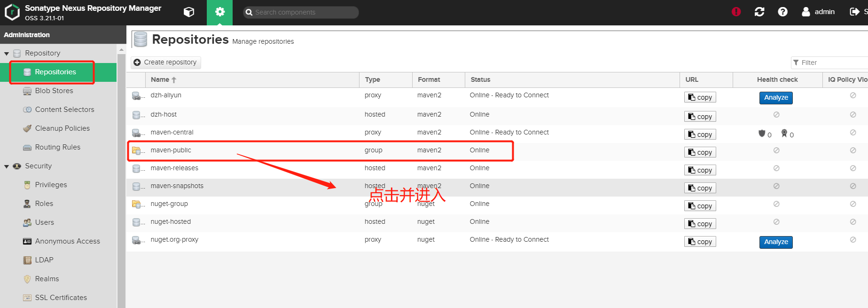Screen dimensions: 868x308
Task: Open the admin user account
Action: pos(818,12)
